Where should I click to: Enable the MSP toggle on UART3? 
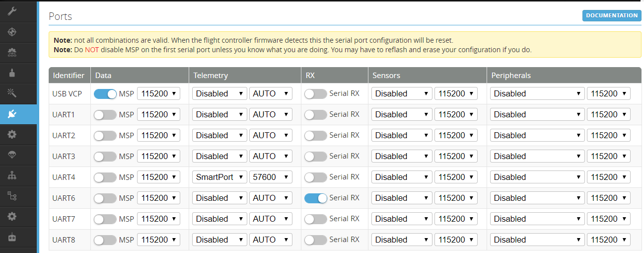[105, 156]
